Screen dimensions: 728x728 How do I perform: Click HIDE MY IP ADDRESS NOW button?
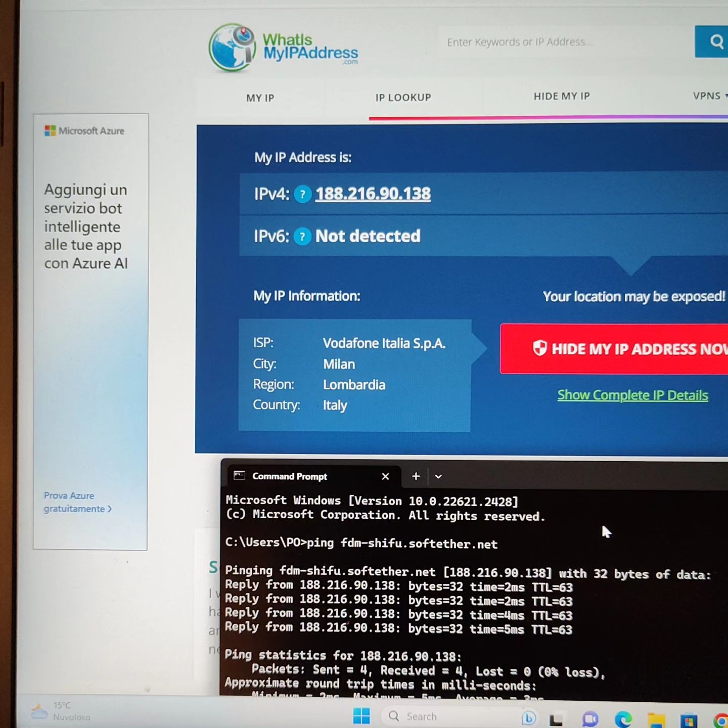click(x=614, y=349)
